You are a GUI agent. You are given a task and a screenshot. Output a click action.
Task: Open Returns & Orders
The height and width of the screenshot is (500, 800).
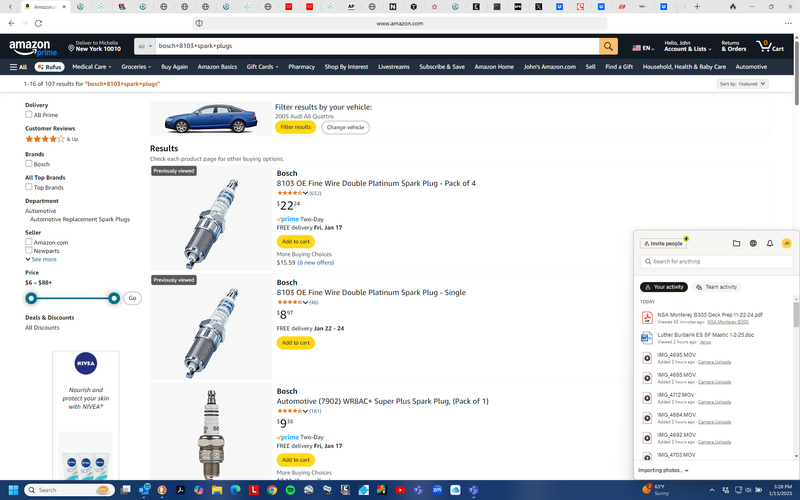pyautogui.click(x=734, y=46)
